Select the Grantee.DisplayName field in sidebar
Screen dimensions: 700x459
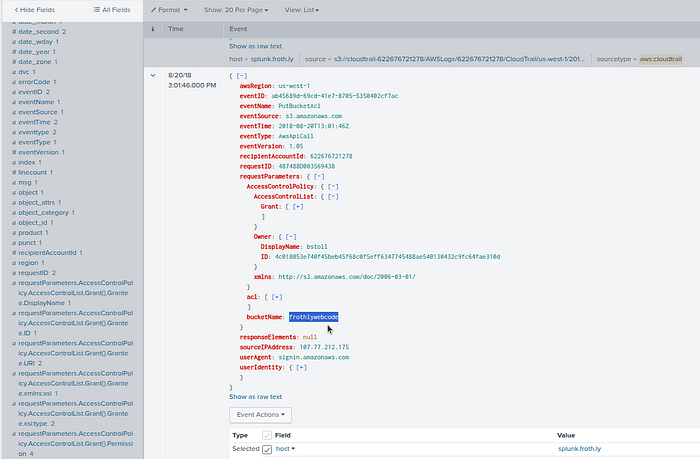click(x=73, y=293)
